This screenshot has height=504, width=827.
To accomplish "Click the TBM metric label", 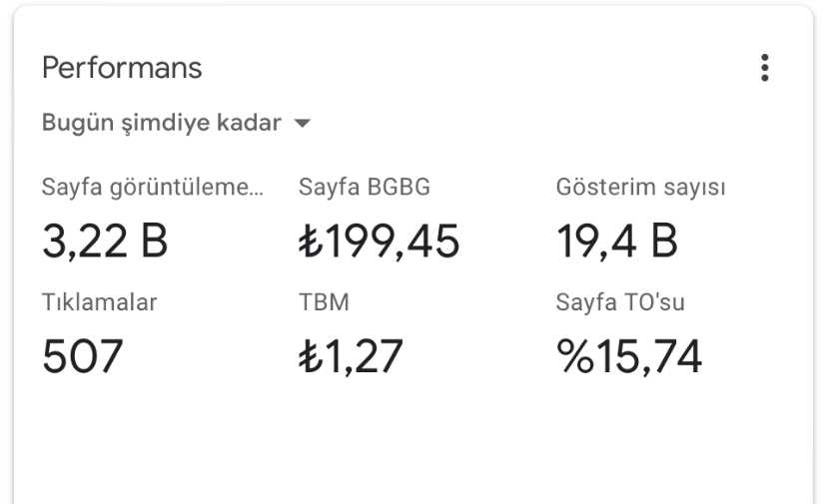I will click(x=324, y=302).
